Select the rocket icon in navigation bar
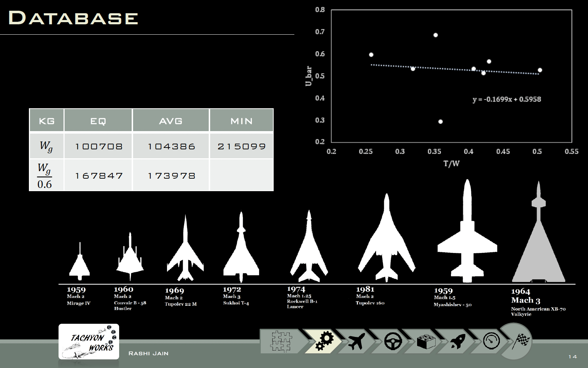 458,341
